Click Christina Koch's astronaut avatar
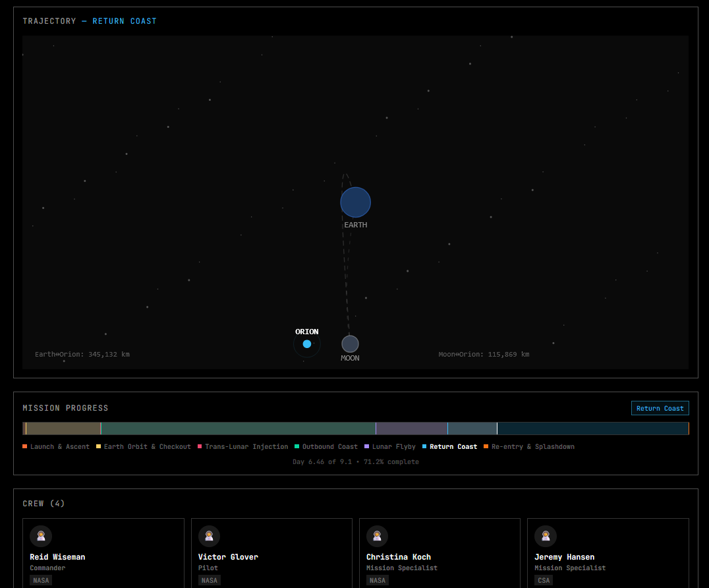709x588 pixels. tap(377, 536)
